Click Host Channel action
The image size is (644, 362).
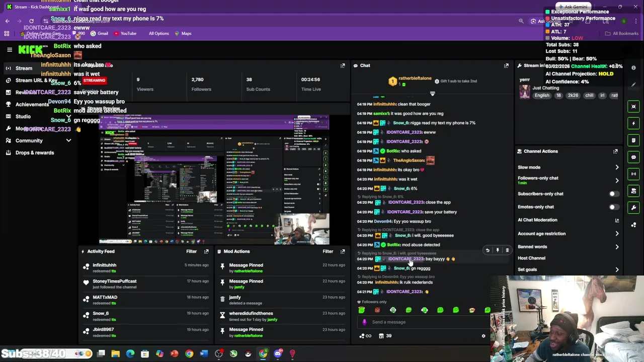(531, 258)
